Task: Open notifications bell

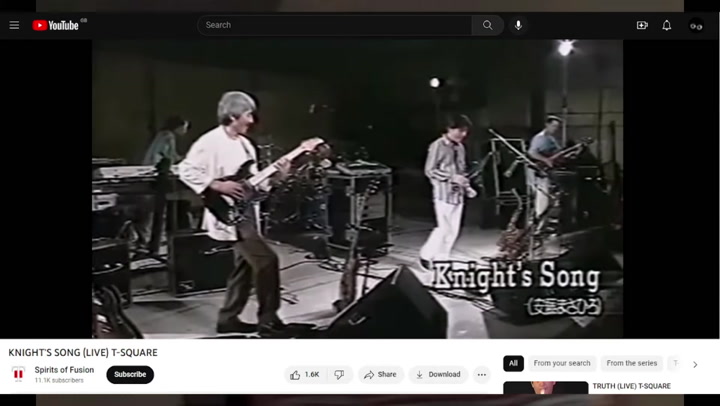Action: point(666,25)
